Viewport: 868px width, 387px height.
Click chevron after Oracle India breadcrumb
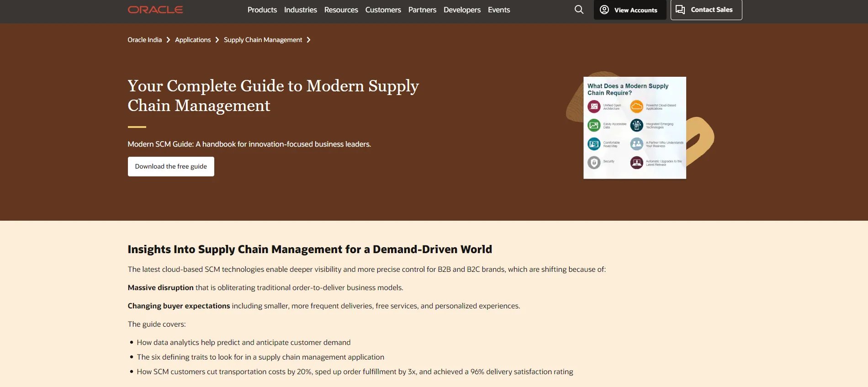click(168, 40)
